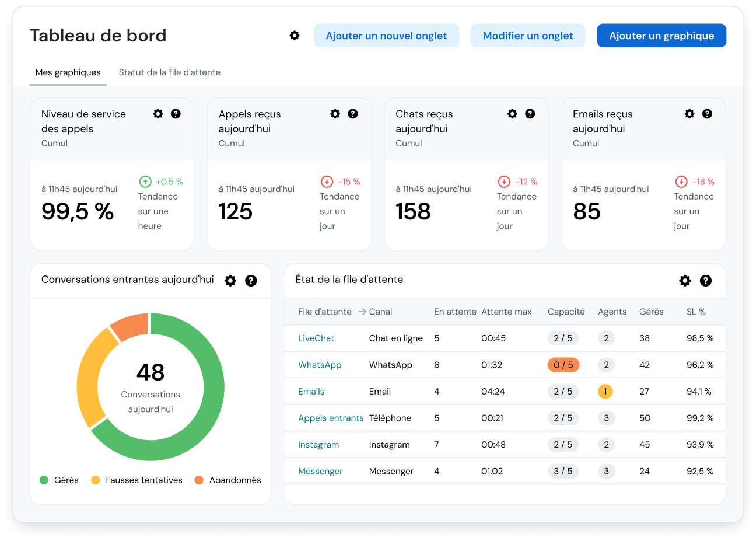Open settings gear of Niveau de service card

coord(157,114)
